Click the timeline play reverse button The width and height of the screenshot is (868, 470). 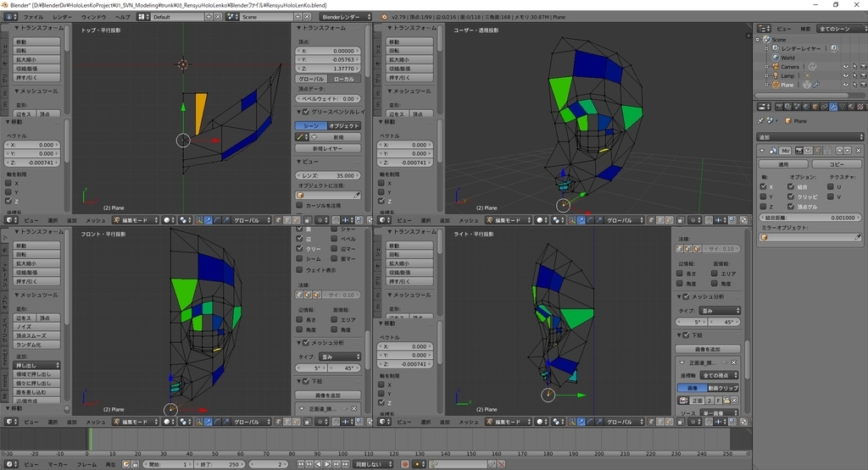319,464
